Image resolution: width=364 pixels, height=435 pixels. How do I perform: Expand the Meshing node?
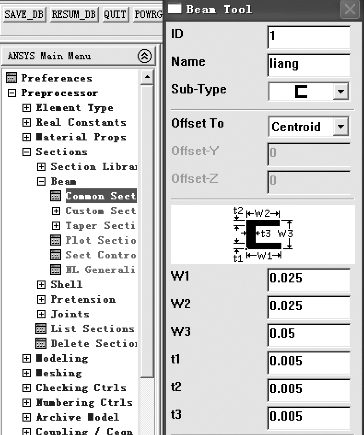(27, 373)
